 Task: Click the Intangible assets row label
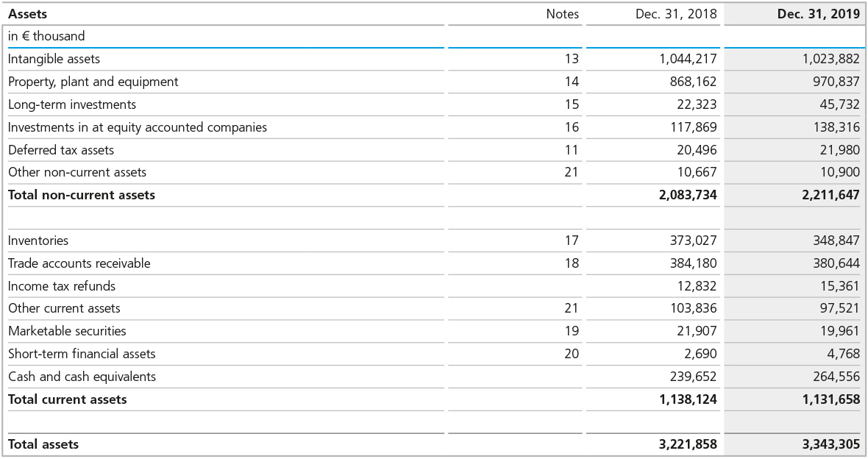pos(54,59)
